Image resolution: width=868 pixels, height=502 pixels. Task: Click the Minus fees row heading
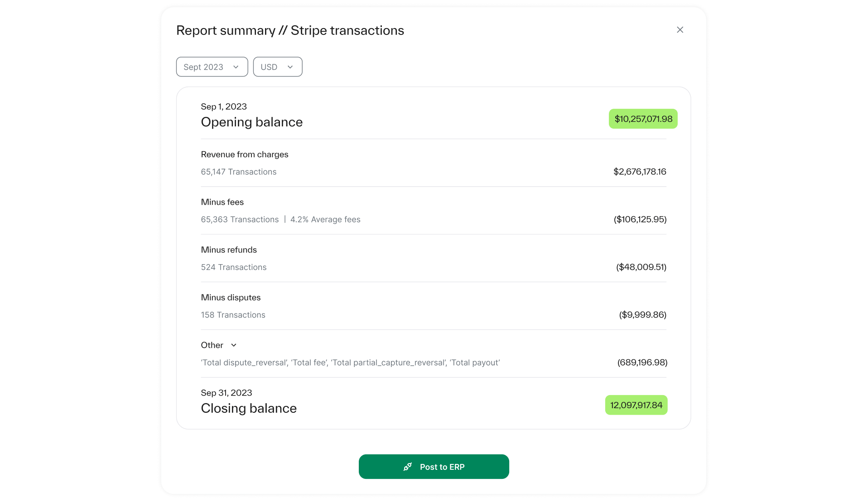point(222,202)
